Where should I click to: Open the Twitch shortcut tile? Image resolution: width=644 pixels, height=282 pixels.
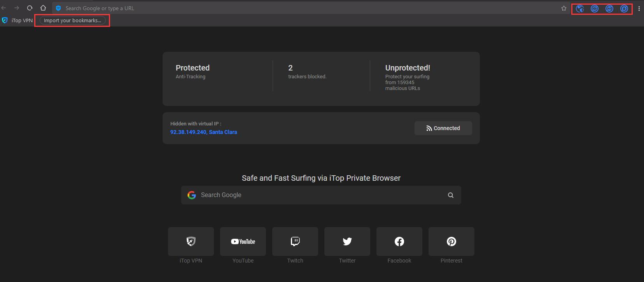pos(295,241)
